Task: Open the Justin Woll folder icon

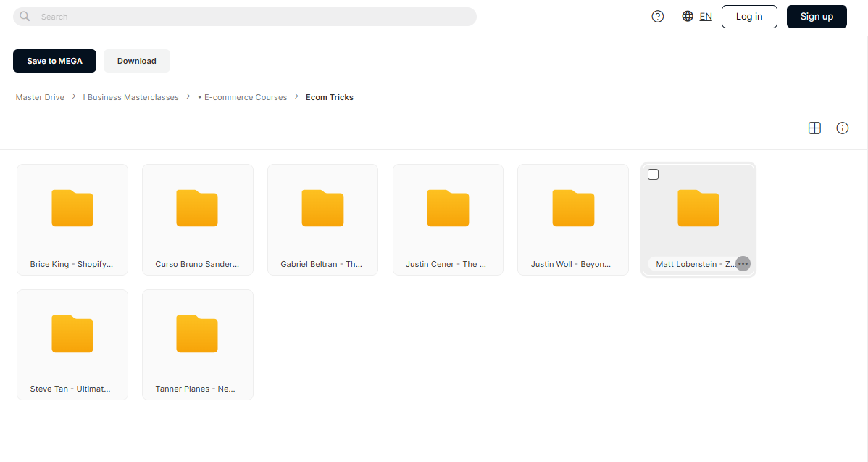Action: click(574, 208)
